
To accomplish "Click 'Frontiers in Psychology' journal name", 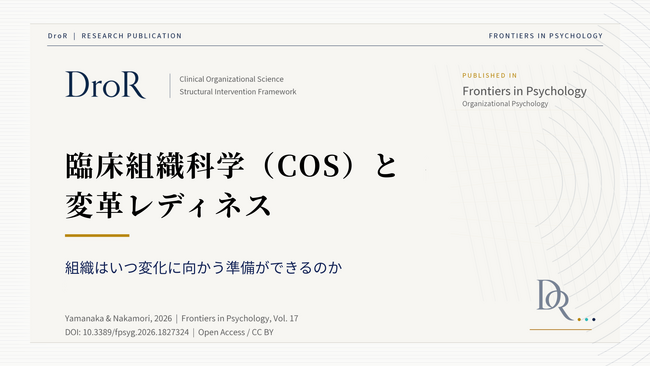I will [x=524, y=91].
